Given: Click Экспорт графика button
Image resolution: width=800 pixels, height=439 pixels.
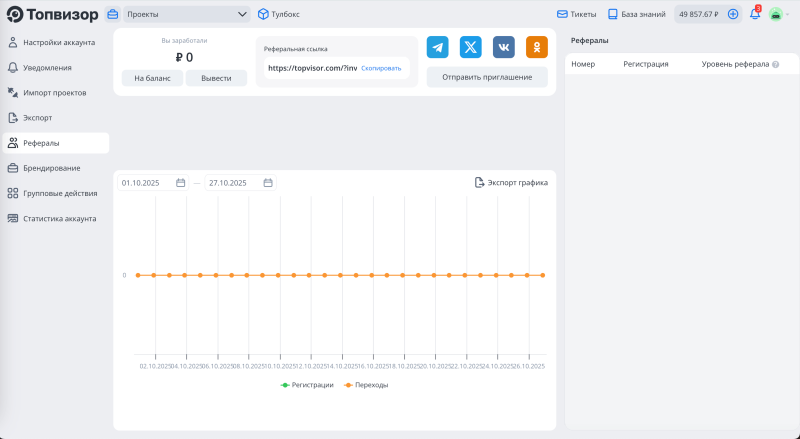Looking at the screenshot, I should [511, 183].
